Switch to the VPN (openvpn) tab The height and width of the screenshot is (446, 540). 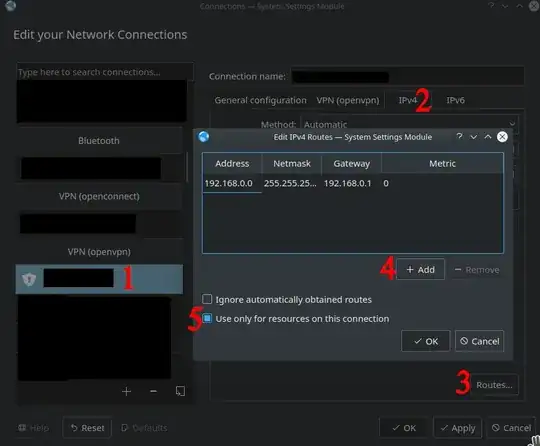tap(348, 100)
